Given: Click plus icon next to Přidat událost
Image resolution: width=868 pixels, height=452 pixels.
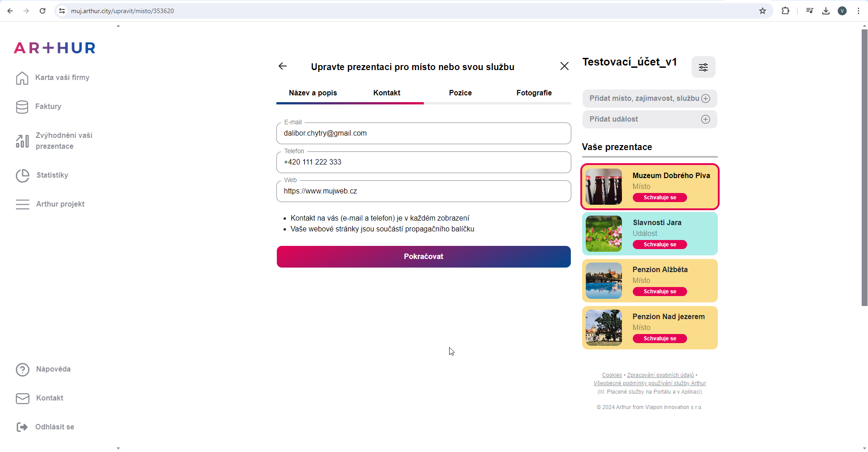Looking at the screenshot, I should 705,119.
